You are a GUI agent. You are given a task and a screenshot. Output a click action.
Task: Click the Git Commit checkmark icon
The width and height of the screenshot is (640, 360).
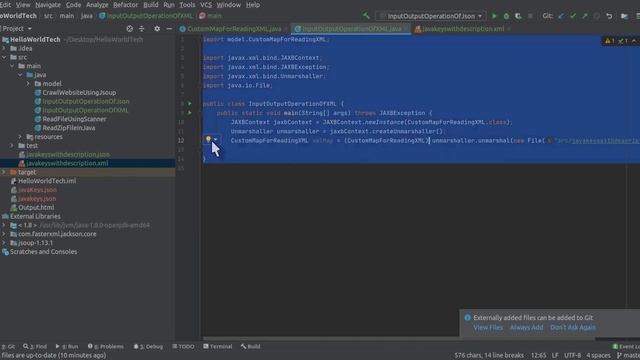(573, 16)
